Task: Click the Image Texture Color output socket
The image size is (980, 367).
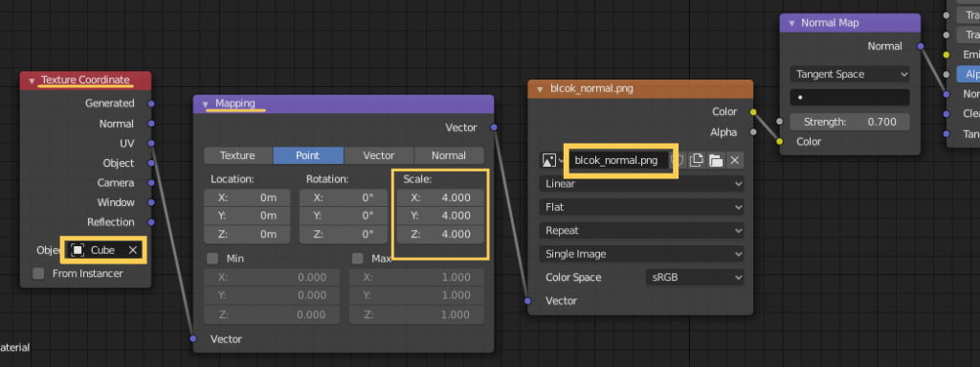Action: coord(753,112)
